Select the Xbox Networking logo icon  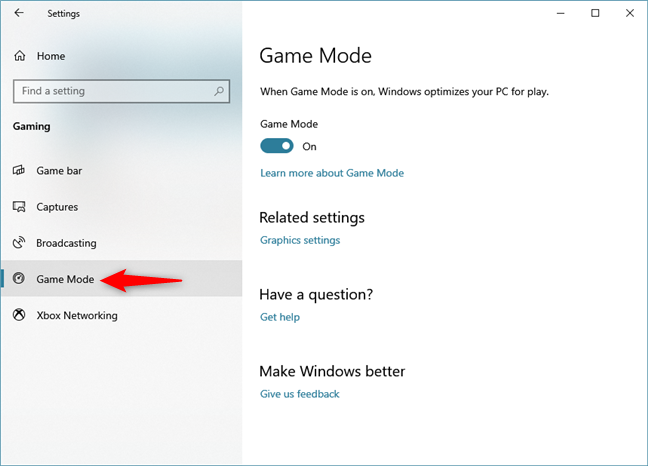[x=19, y=315]
